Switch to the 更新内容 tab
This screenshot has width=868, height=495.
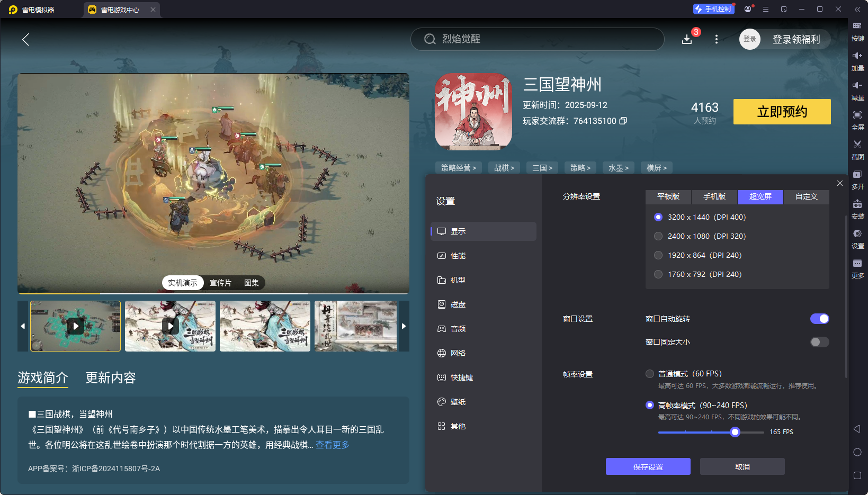(110, 378)
